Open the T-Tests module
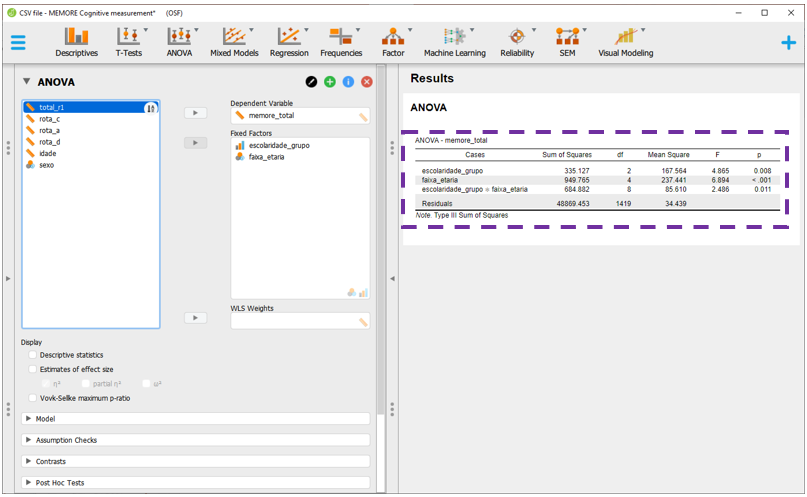The image size is (807, 497). [x=128, y=42]
